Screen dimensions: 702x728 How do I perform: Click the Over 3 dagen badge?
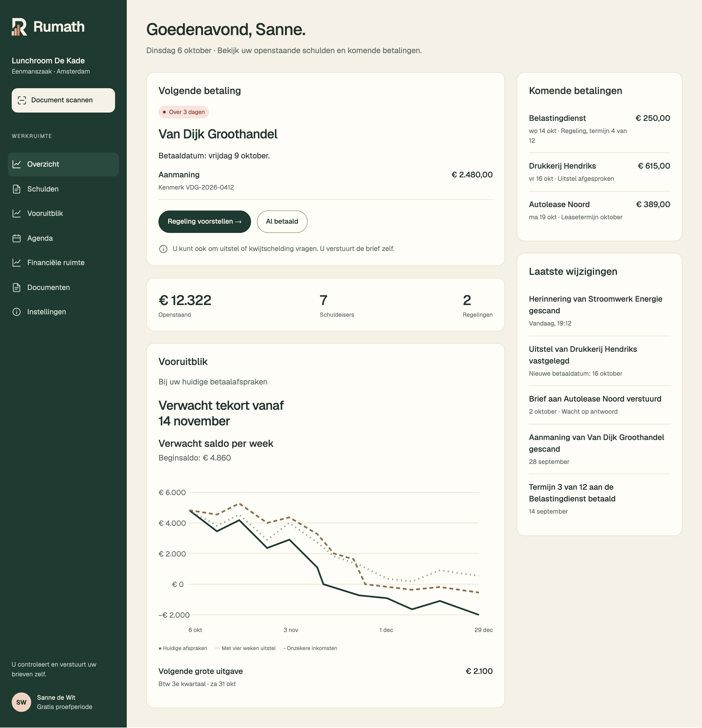[x=184, y=112]
